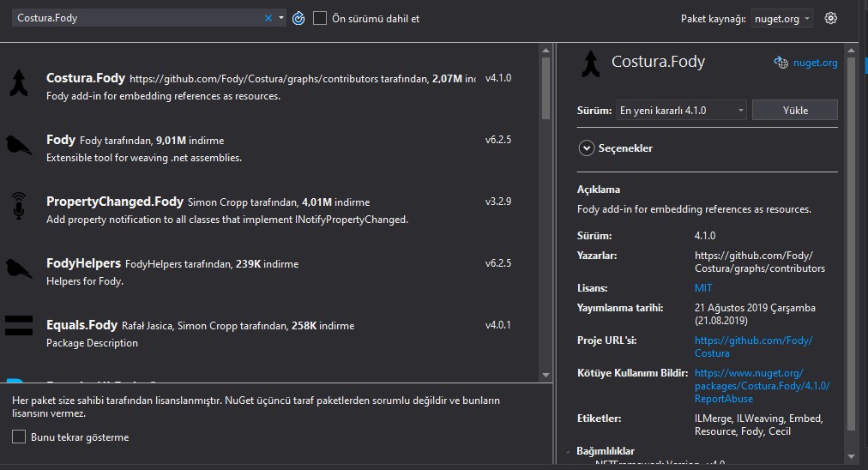Click the Costura.Fody title in details pane
The height and width of the screenshot is (470, 868).
[658, 62]
